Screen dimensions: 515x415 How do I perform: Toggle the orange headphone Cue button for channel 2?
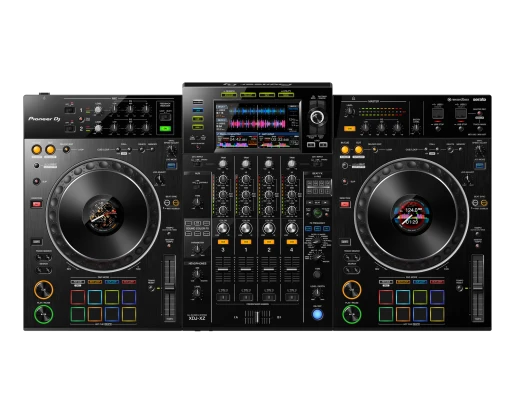pos(269,242)
